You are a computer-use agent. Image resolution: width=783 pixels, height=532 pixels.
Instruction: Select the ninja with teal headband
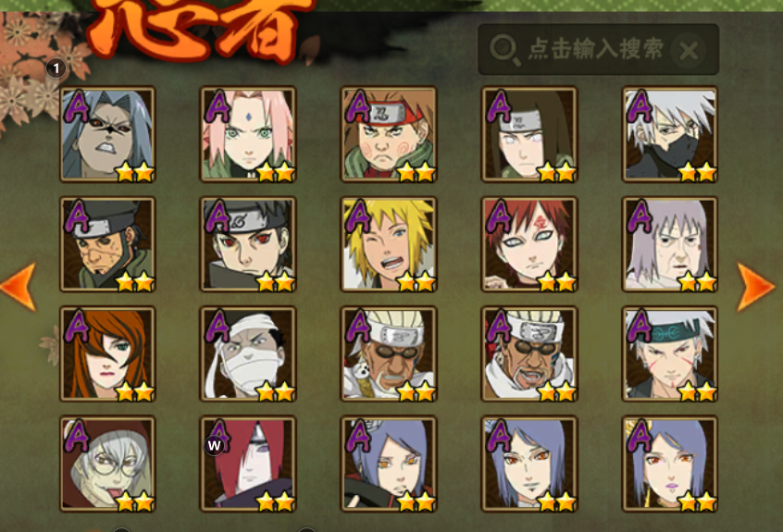point(670,353)
